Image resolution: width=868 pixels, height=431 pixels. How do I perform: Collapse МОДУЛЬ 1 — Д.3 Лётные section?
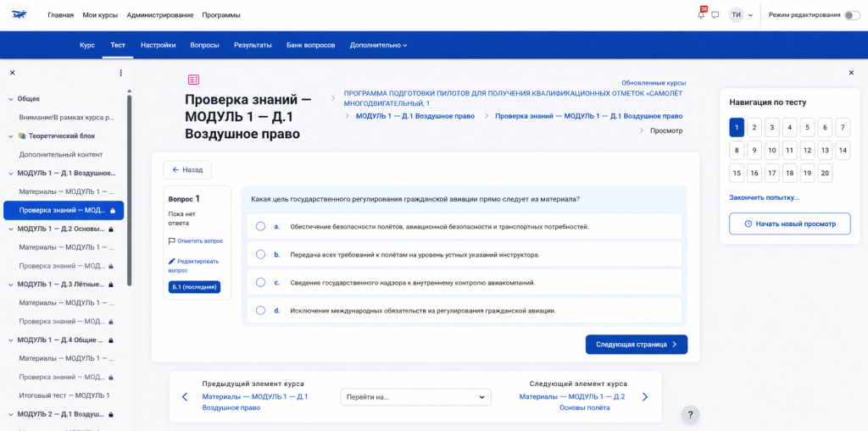click(10, 285)
